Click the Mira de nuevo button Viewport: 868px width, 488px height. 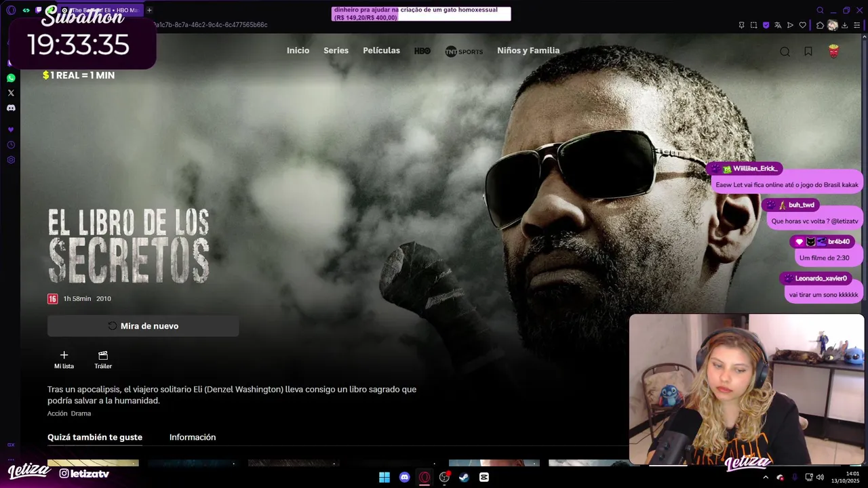pos(143,326)
